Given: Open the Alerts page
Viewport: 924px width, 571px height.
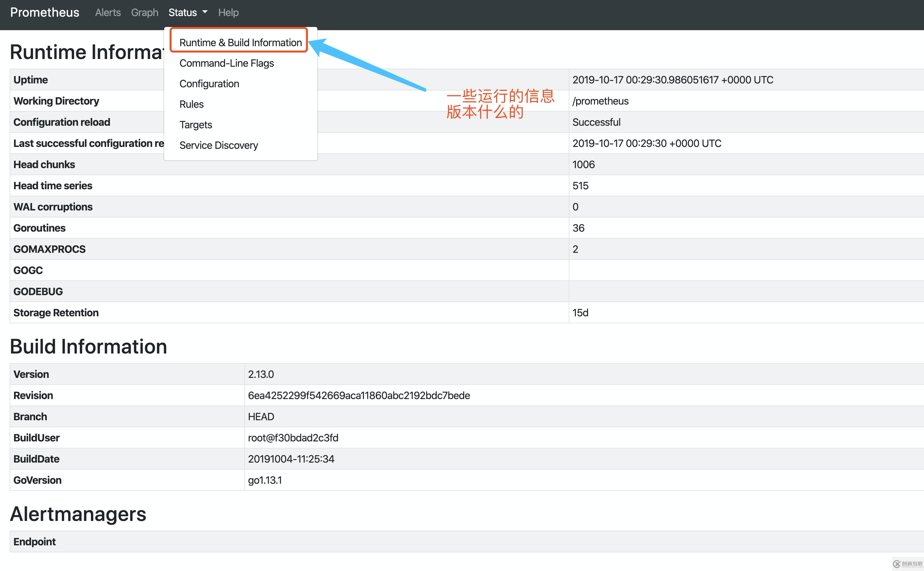Looking at the screenshot, I should pos(108,13).
